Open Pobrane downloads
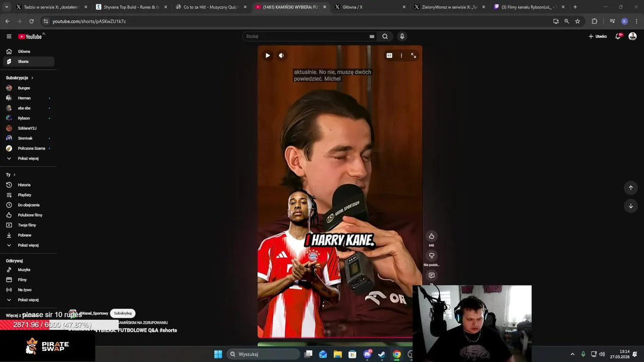Image resolution: width=644 pixels, height=362 pixels. [28, 235]
